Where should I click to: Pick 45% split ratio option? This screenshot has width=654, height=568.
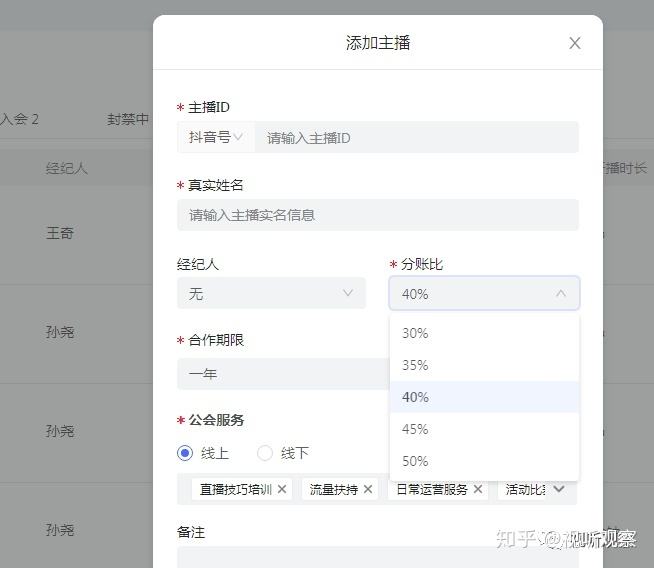pyautogui.click(x=484, y=429)
